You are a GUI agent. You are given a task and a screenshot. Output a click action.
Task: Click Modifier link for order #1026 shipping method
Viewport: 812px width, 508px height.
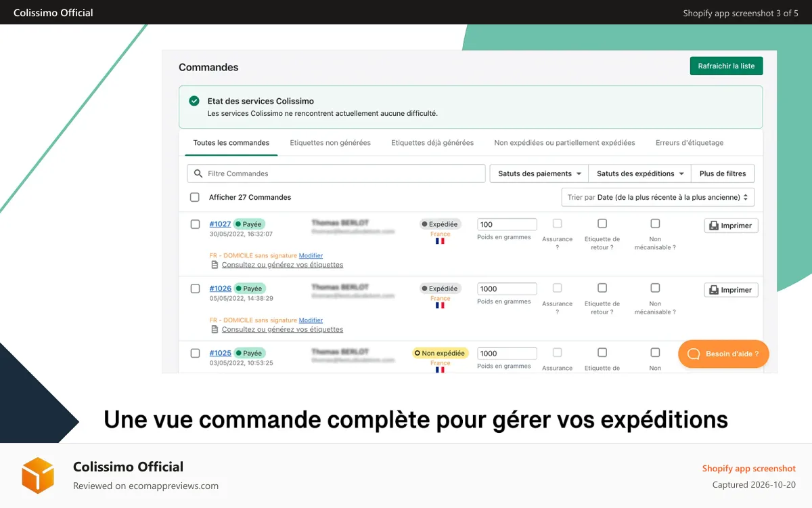(x=311, y=320)
